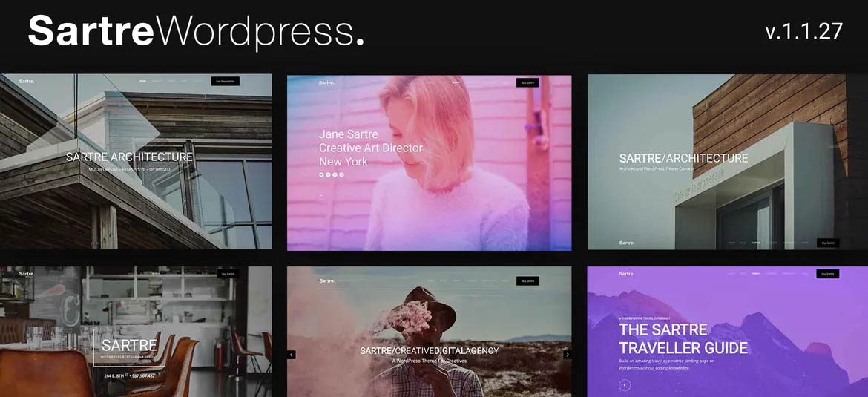Screen dimensions: 868x397
Task: Click Buy Sartre button in Sartre/Architecture demo
Action: pos(828,243)
